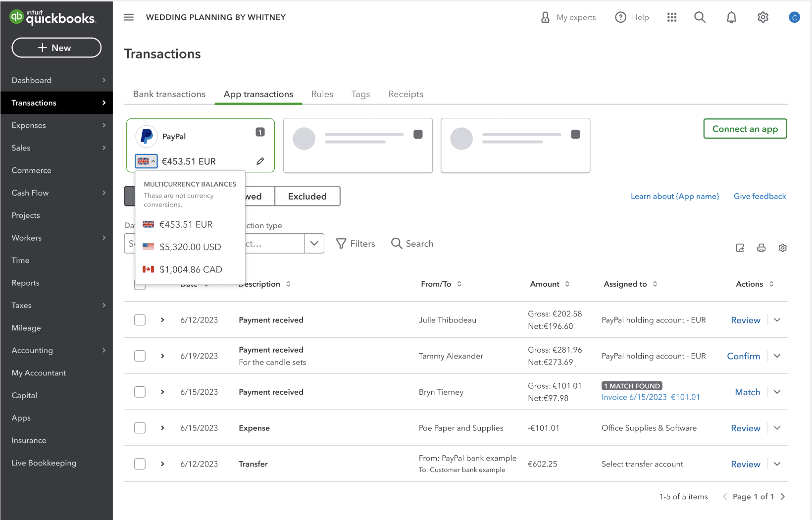Open action options for Julie Thibodeau row
812x520 pixels.
click(777, 320)
